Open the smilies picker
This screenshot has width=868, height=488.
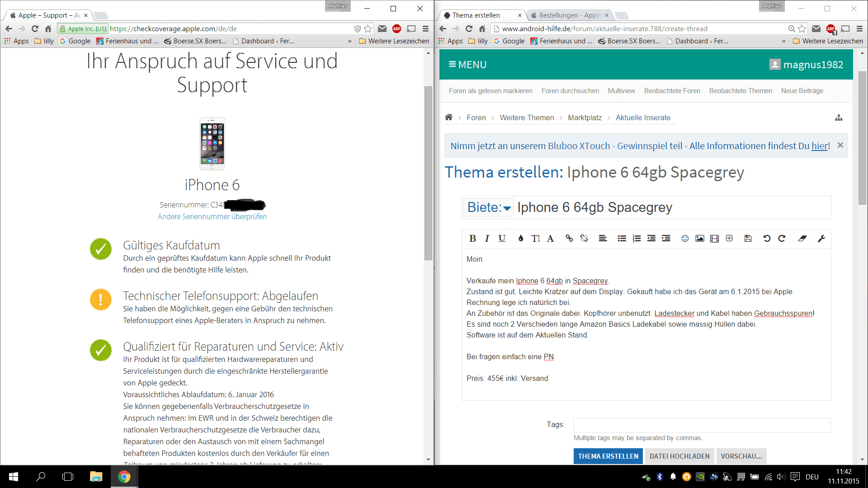tap(685, 239)
